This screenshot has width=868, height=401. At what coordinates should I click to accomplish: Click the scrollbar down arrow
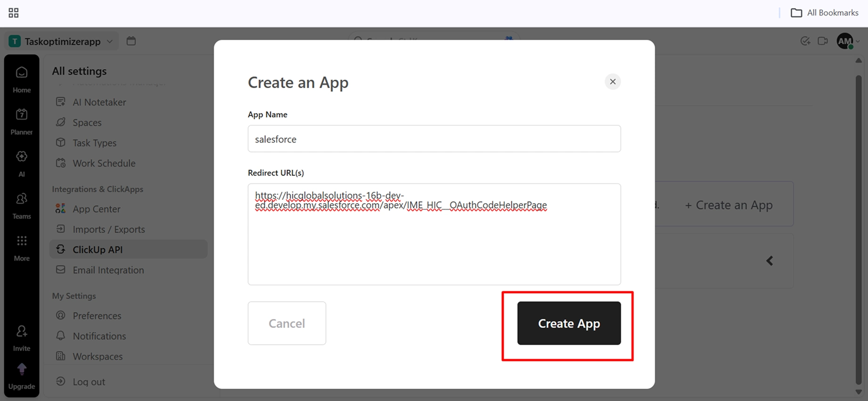pos(859,392)
